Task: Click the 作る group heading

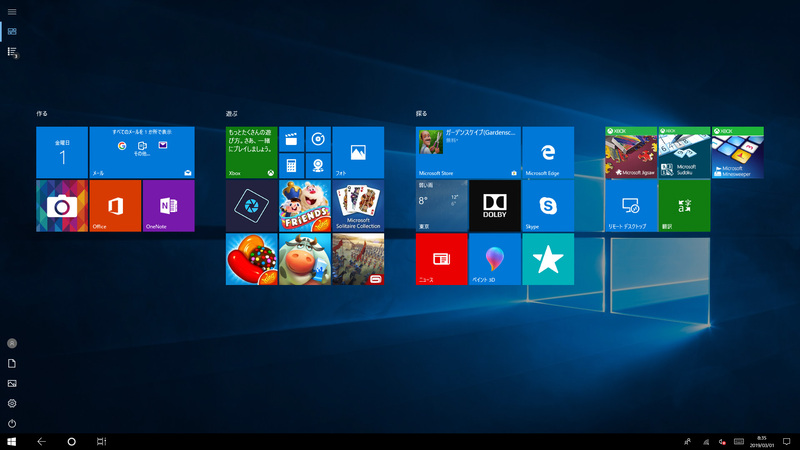Action: (x=42, y=114)
